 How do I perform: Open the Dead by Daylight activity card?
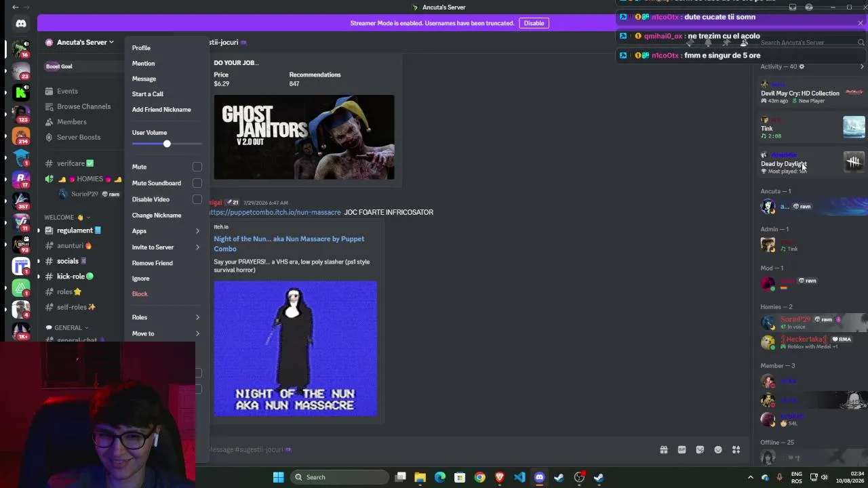click(812, 163)
